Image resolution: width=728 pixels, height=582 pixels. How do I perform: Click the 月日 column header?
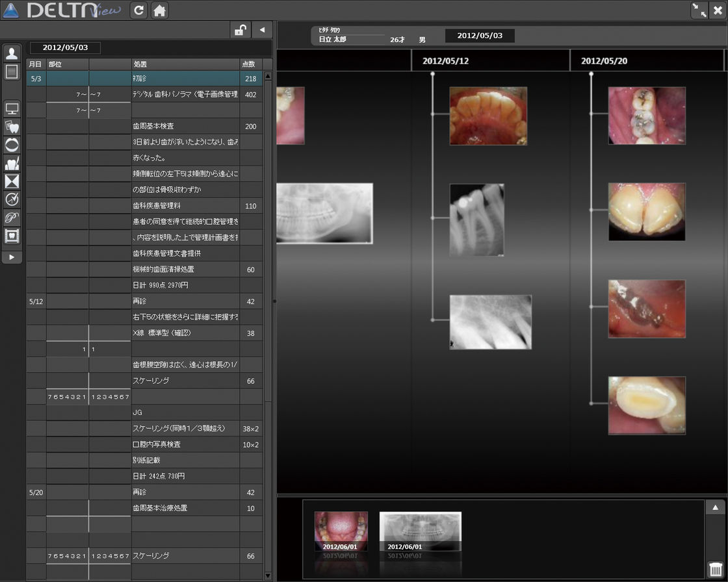point(36,64)
